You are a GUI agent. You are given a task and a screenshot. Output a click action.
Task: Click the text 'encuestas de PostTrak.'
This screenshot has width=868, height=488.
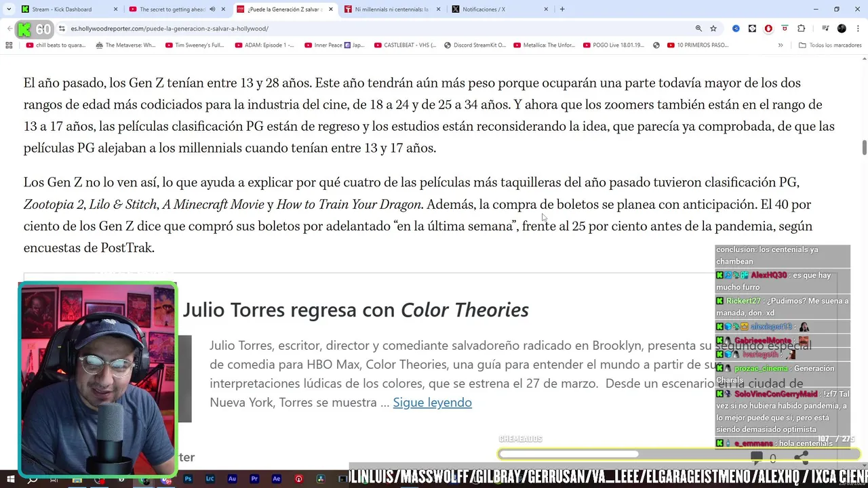pyautogui.click(x=89, y=248)
